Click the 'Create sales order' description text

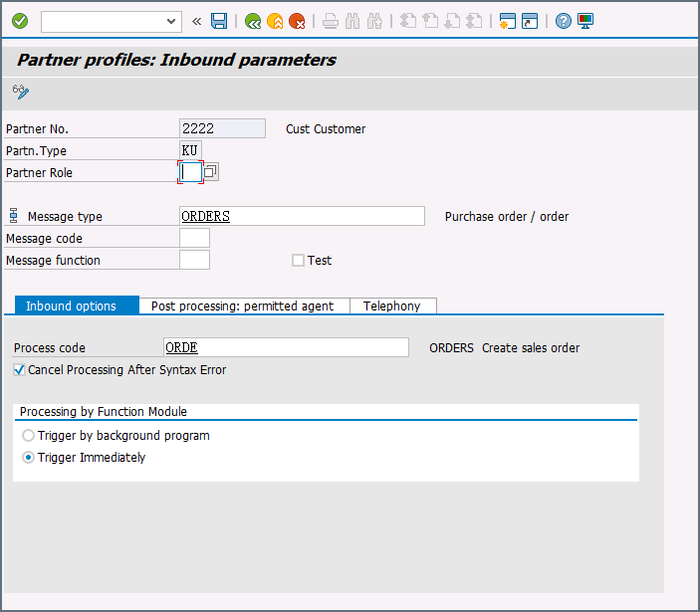coord(531,348)
